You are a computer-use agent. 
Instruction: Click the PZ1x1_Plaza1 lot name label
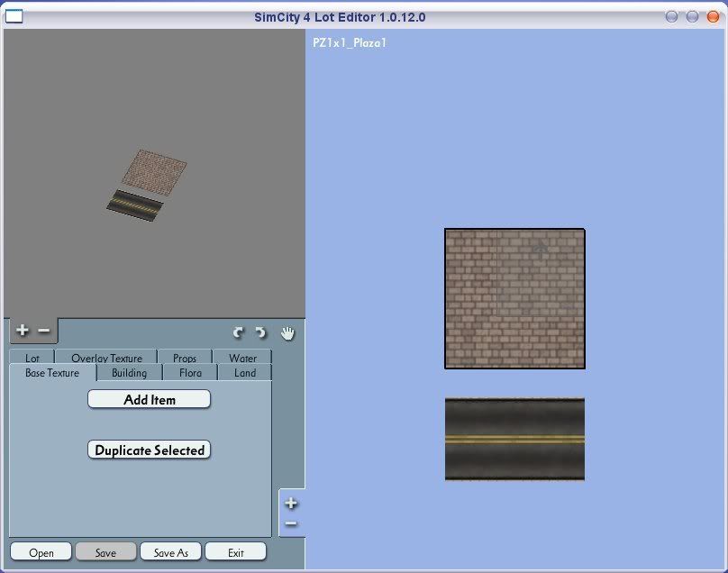350,42
